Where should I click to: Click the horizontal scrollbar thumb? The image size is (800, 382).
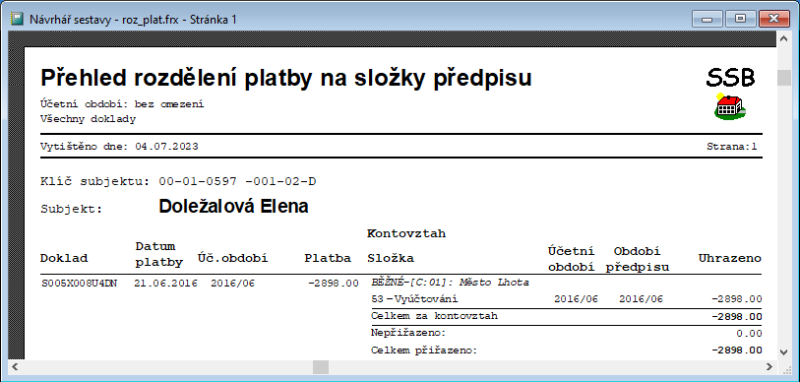(321, 366)
